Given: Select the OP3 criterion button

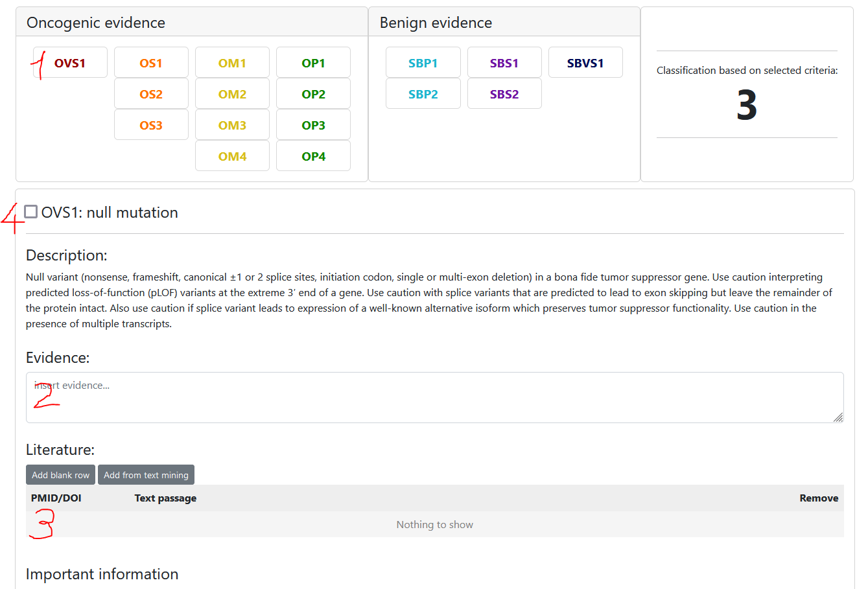Looking at the screenshot, I should [x=313, y=125].
